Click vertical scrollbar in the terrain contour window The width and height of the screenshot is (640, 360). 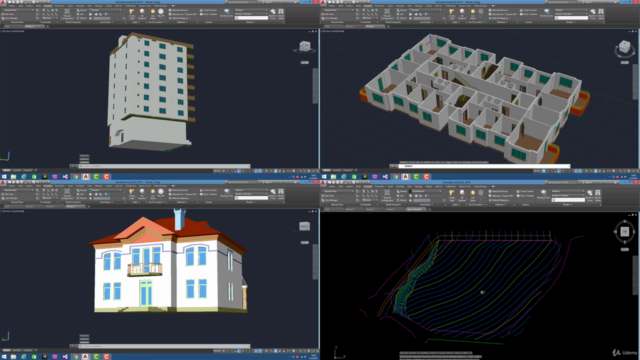pos(635,274)
